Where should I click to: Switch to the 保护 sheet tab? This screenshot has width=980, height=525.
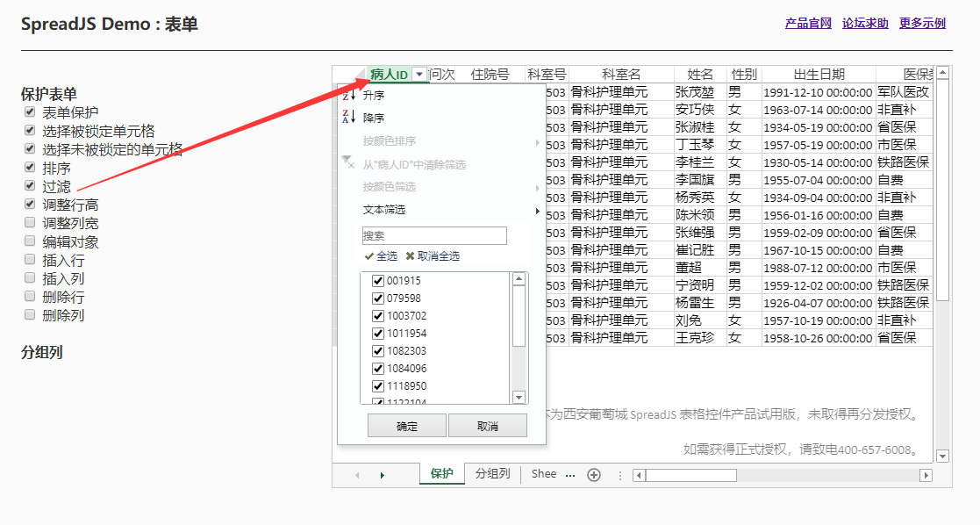click(x=442, y=474)
